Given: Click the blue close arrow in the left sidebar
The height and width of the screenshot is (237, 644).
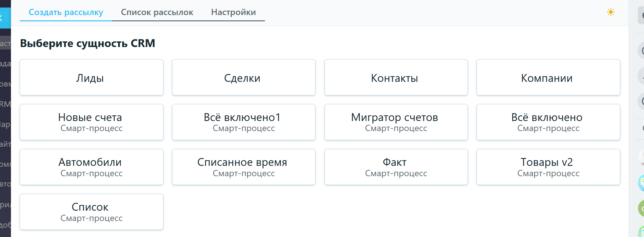Looking at the screenshot, I should coord(2,18).
